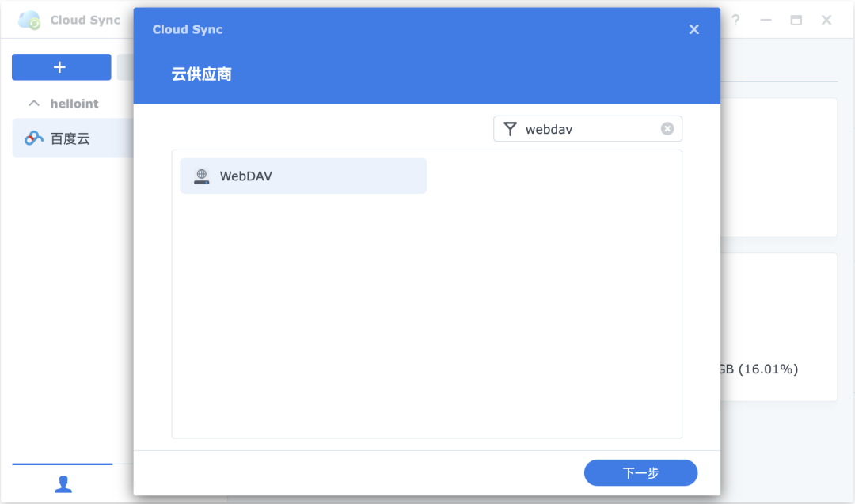Click the (16.01%) usage text

pos(768,369)
